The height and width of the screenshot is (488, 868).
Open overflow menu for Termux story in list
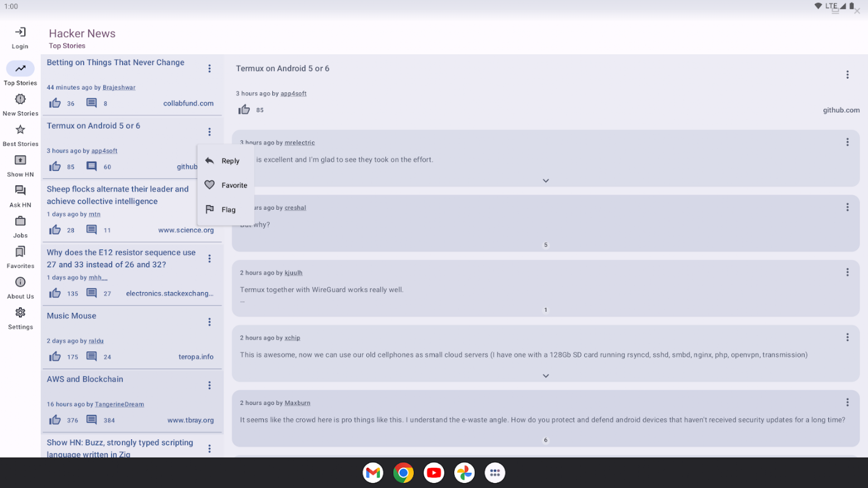tap(209, 132)
